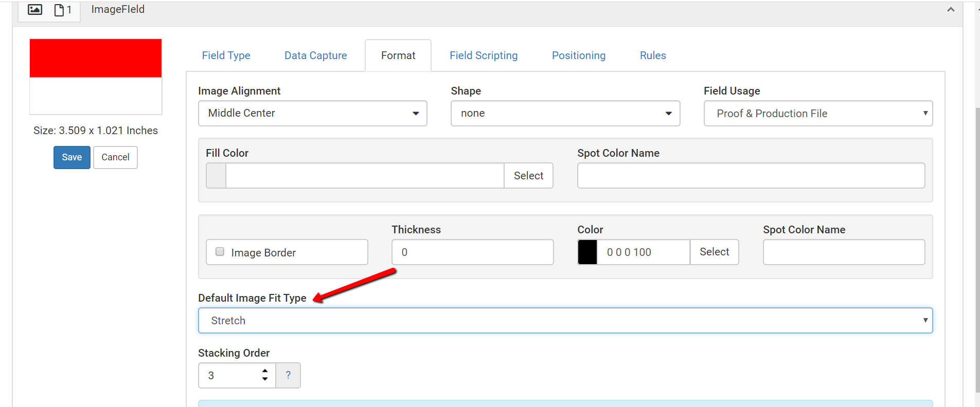Image resolution: width=980 pixels, height=407 pixels.
Task: Open the Field Usage dropdown
Action: (818, 113)
